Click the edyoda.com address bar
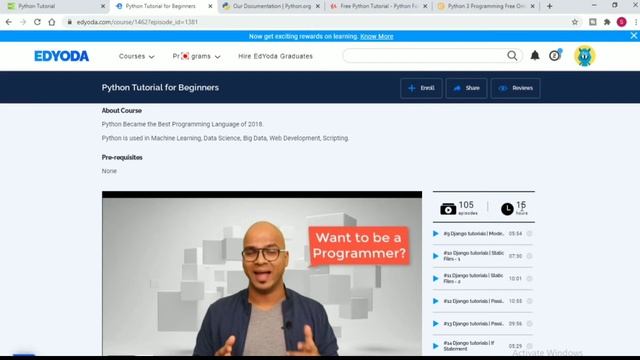This screenshot has height=360, width=640. click(x=318, y=22)
